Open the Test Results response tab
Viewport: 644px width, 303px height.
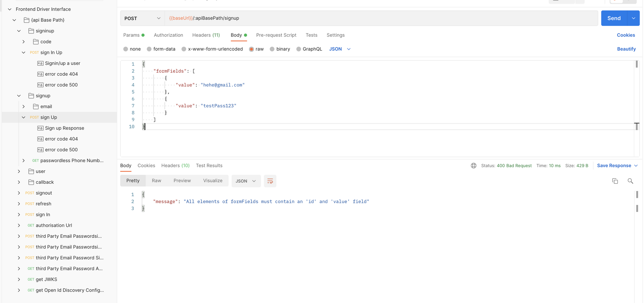pyautogui.click(x=209, y=166)
